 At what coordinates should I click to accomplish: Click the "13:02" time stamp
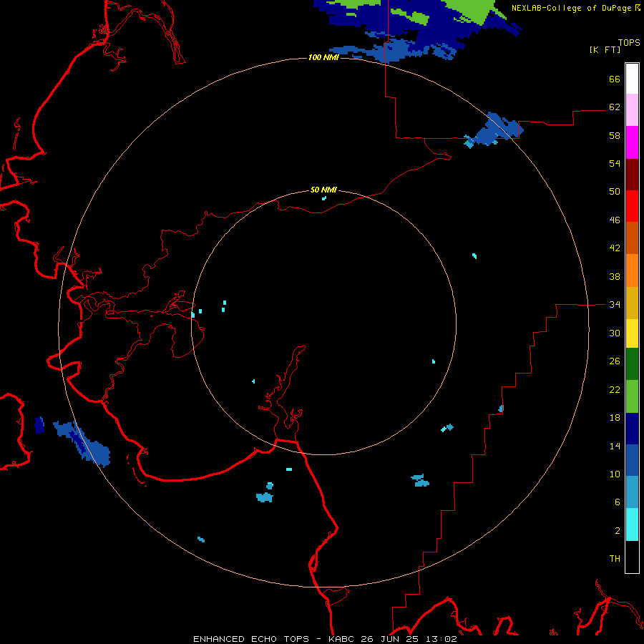(x=442, y=639)
